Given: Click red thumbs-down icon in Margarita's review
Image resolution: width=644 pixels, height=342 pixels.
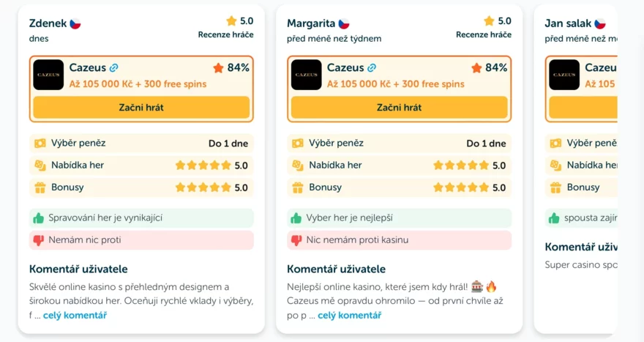Looking at the screenshot, I should (x=296, y=240).
